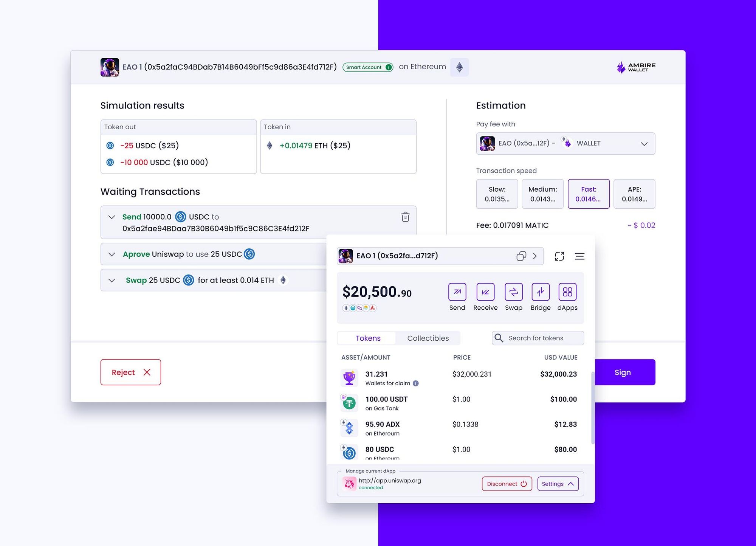Select Slow transaction speed
This screenshot has height=546, width=756.
[x=497, y=194]
